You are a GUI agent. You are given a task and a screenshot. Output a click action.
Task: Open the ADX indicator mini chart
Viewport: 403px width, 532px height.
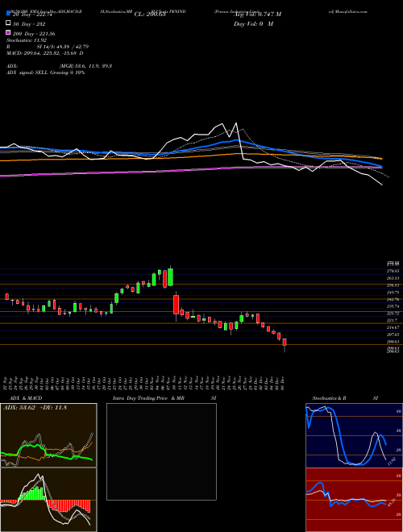pyautogui.click(x=48, y=435)
